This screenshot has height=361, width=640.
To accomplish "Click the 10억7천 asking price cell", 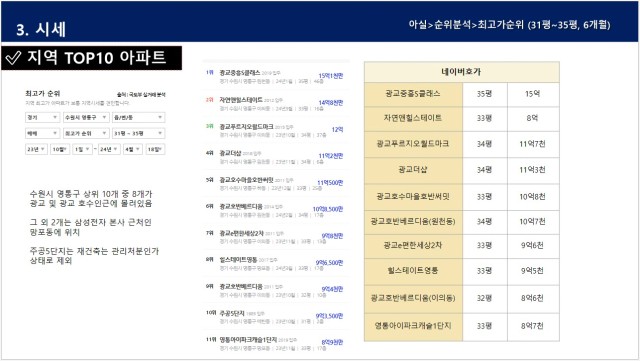I will coord(533,222).
